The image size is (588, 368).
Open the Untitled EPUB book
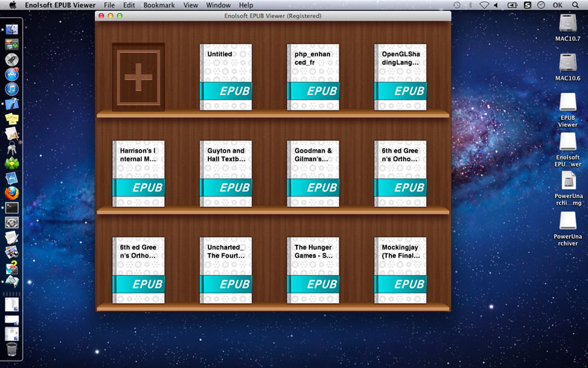(x=226, y=77)
